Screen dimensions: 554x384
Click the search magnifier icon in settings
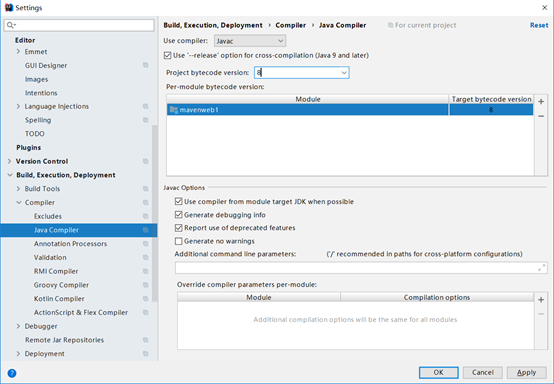coord(11,25)
